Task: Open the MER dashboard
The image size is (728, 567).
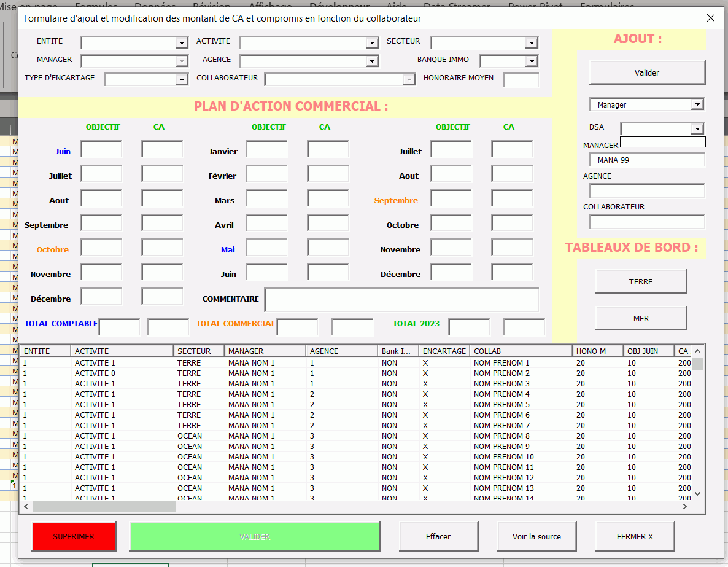Action: tap(641, 318)
